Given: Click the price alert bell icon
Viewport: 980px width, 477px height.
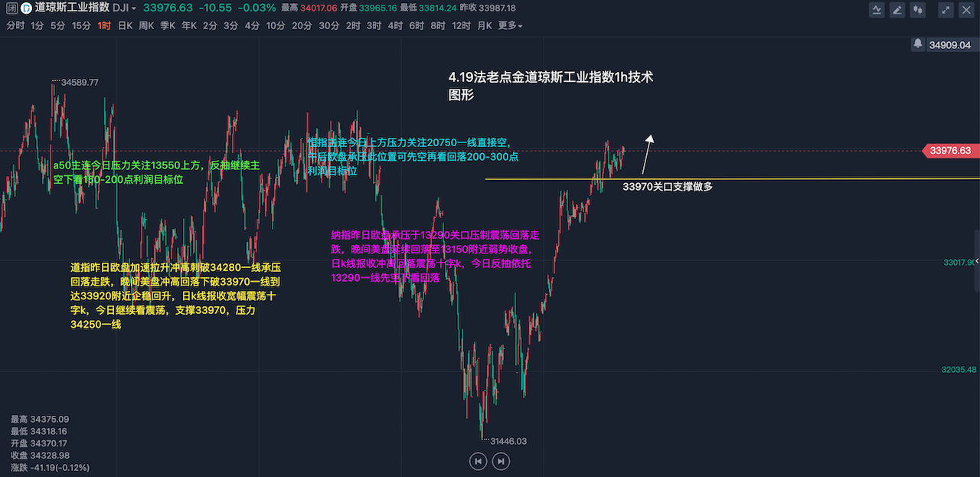Looking at the screenshot, I should click(x=917, y=44).
